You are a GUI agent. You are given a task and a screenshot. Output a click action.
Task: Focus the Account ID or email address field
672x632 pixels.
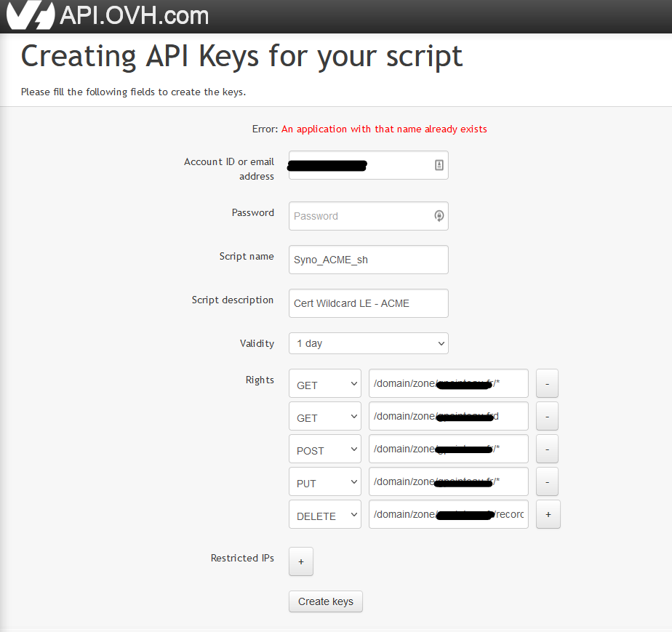tap(369, 165)
